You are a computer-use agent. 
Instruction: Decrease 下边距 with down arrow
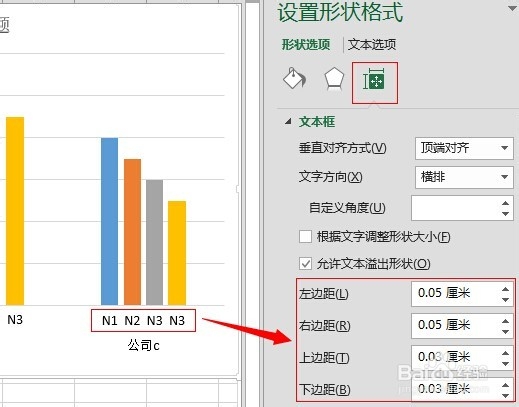pyautogui.click(x=505, y=396)
